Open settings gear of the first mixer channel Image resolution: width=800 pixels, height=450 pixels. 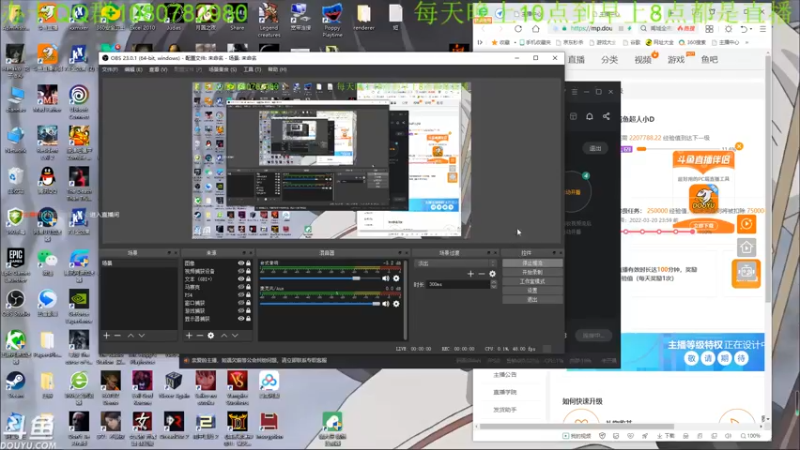point(396,279)
